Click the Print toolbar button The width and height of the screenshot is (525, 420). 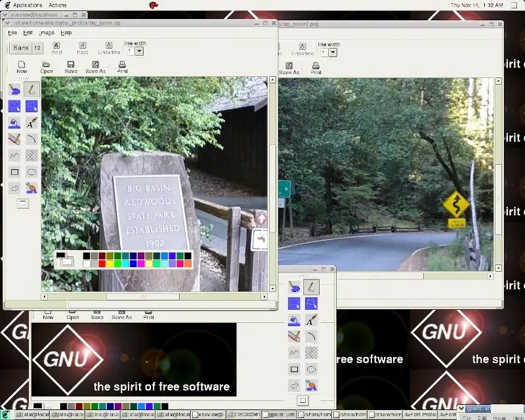point(121,64)
